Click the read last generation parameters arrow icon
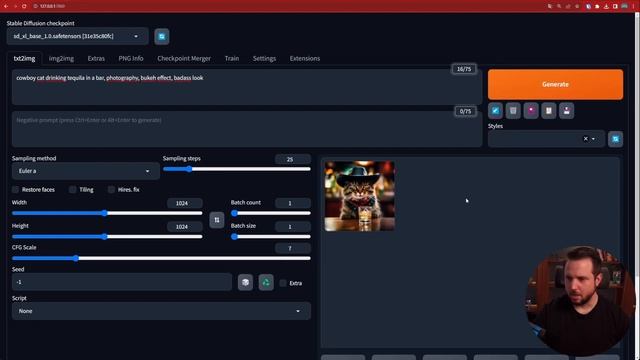 495,111
